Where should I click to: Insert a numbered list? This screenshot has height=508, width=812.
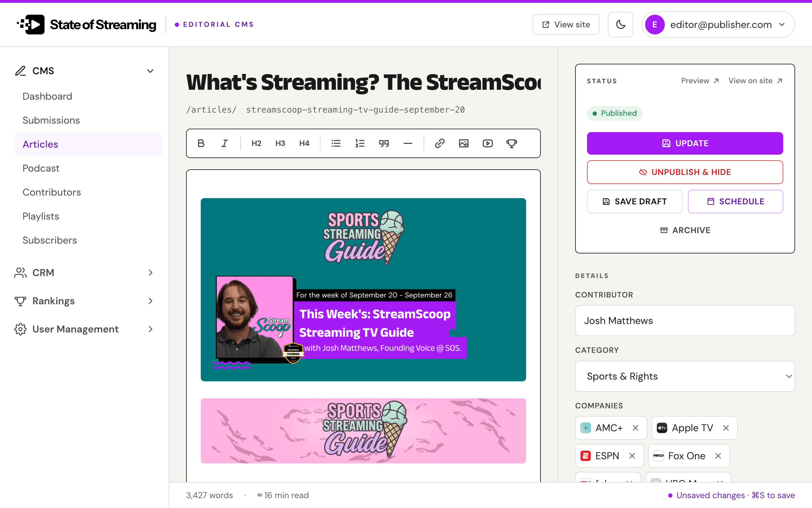pyautogui.click(x=360, y=143)
